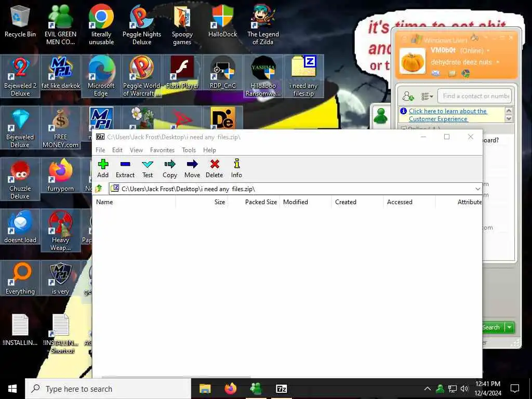Click the volume speaker tray icon
This screenshot has width=532, height=399.
[x=464, y=389]
